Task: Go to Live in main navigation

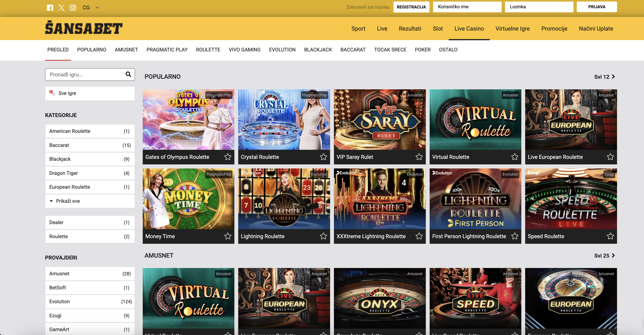Action: point(382,29)
